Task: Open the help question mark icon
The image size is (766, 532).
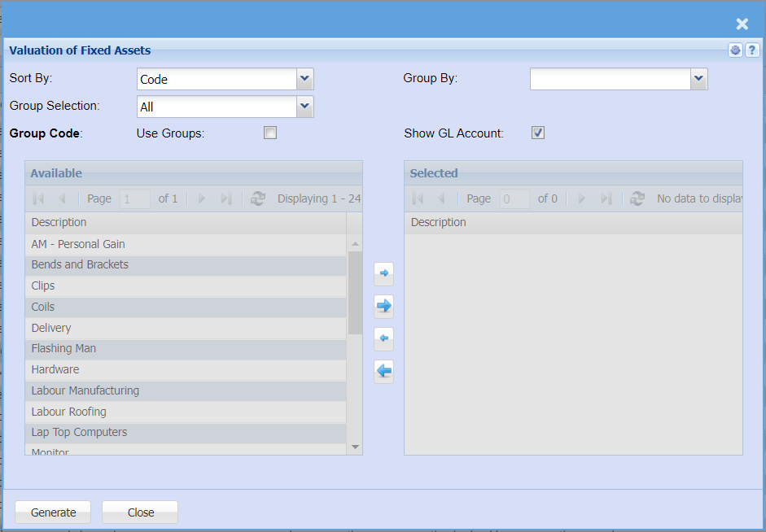Action: 752,50
